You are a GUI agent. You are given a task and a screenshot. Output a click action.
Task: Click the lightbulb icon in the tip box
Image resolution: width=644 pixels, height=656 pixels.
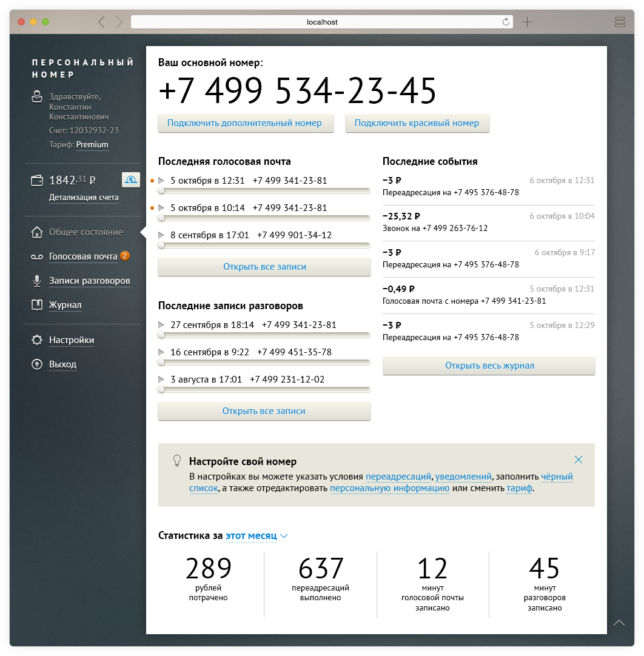pos(177,461)
